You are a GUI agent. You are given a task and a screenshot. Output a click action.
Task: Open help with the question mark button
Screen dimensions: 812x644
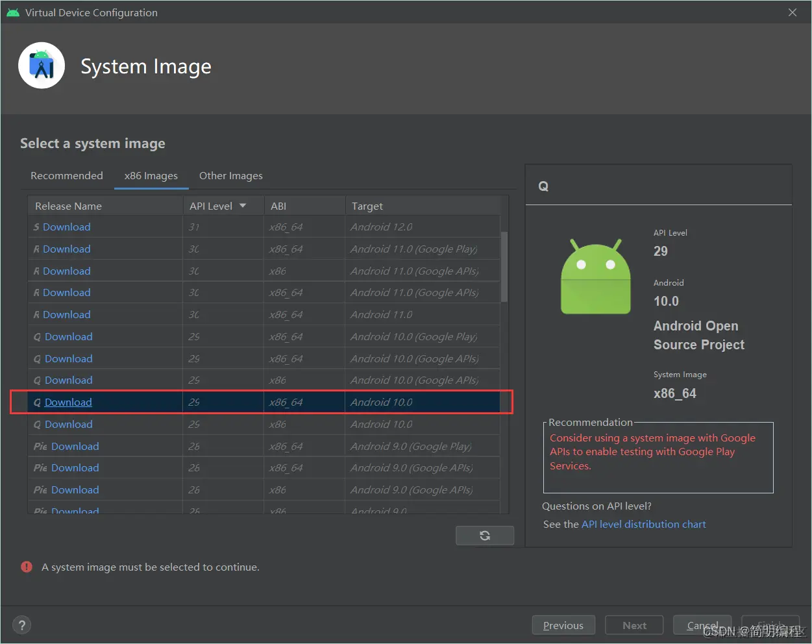tap(22, 625)
